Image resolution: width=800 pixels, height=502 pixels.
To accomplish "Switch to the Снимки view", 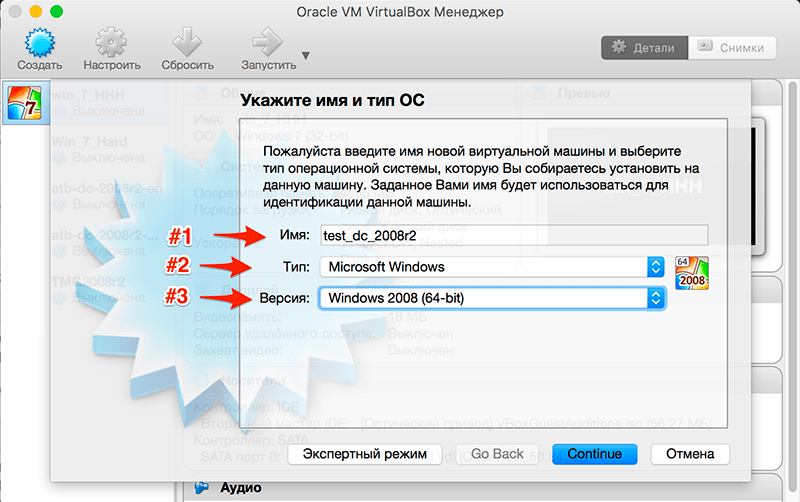I will click(732, 47).
